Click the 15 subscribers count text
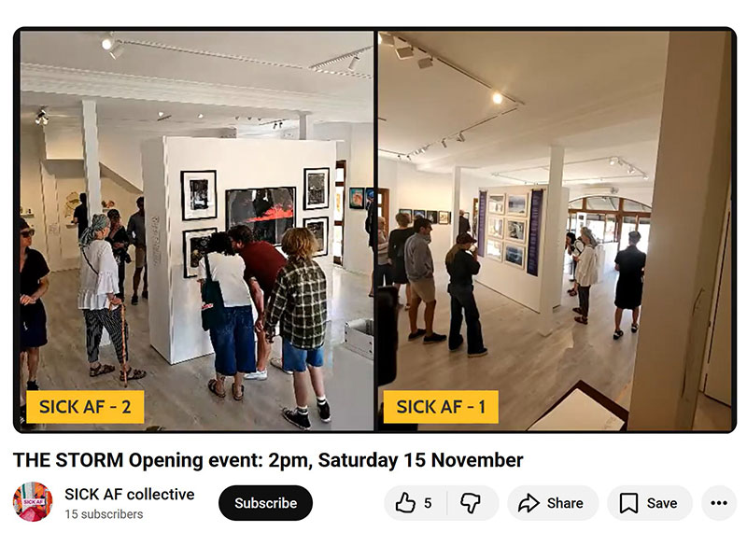Image resolution: width=747 pixels, height=560 pixels. (104, 514)
